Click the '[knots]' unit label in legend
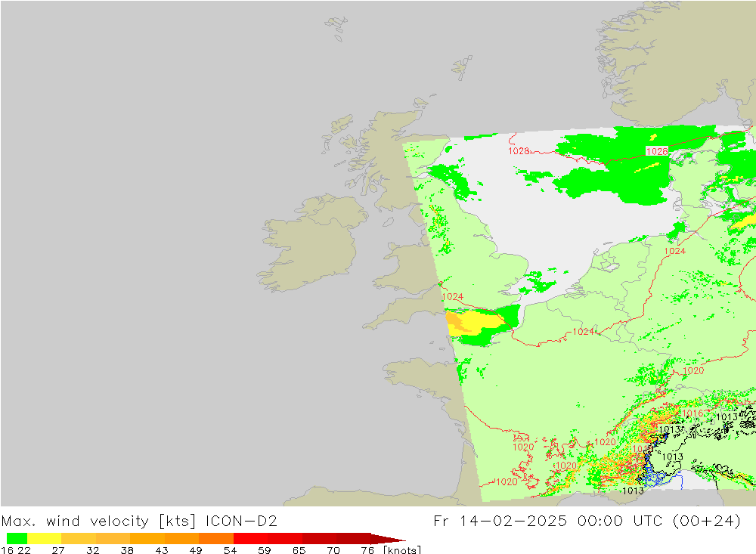 (x=402, y=550)
